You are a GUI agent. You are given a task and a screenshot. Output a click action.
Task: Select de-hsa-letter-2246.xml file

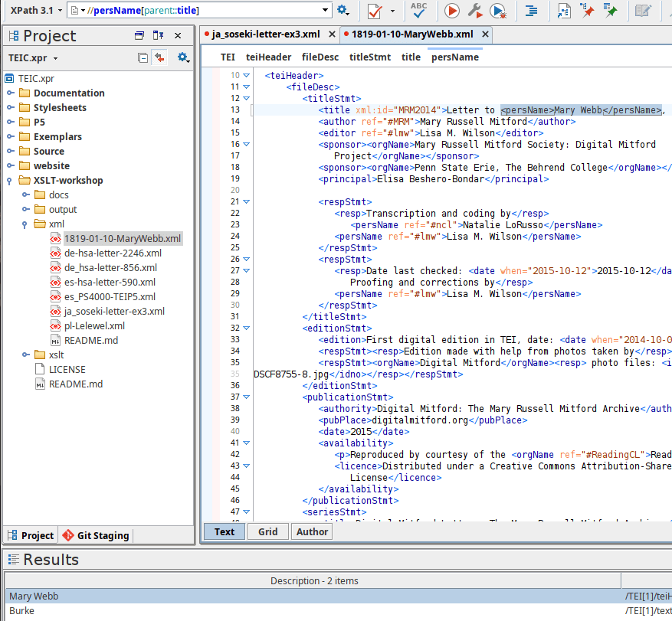113,253
